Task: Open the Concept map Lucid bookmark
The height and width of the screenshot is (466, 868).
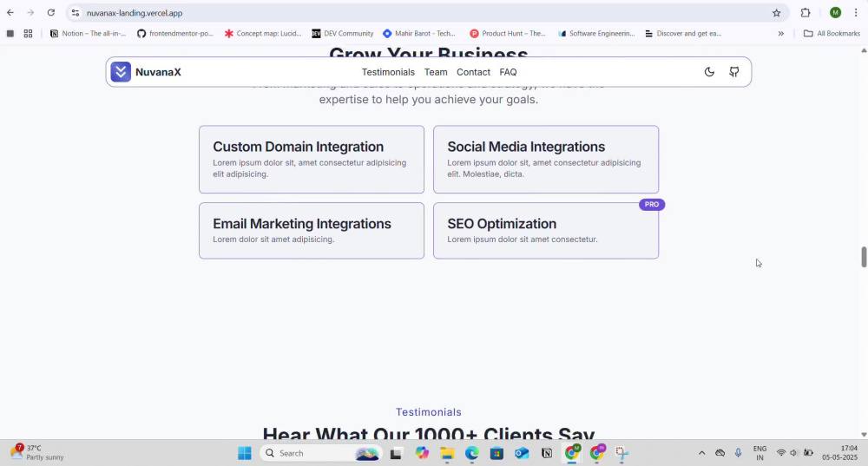Action: [x=263, y=34]
